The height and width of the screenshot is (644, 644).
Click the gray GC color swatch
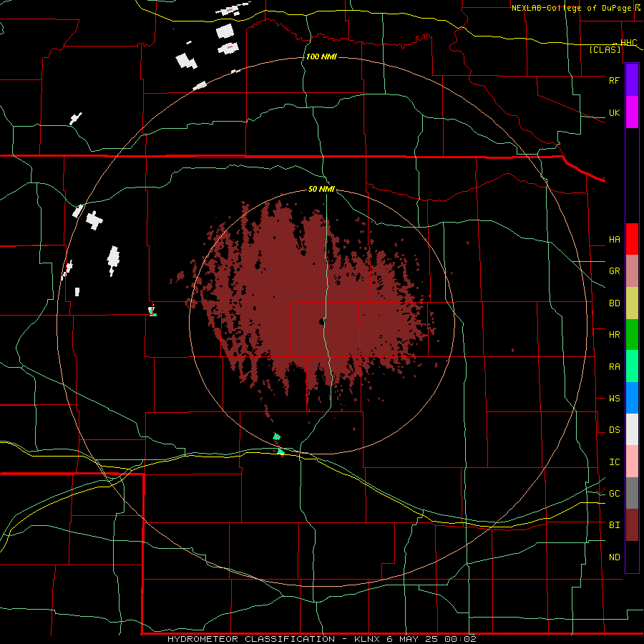[x=632, y=493]
